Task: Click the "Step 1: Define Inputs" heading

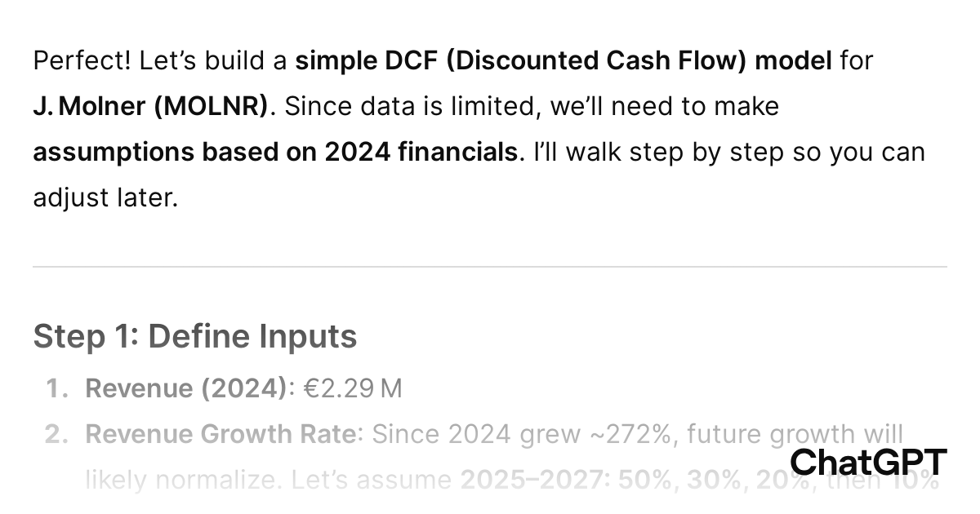Action: 195,336
